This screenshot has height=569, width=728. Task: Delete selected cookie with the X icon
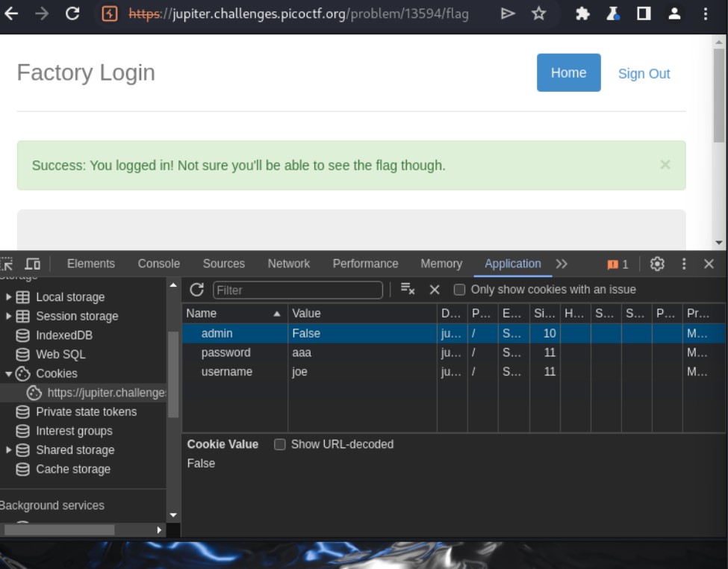435,290
